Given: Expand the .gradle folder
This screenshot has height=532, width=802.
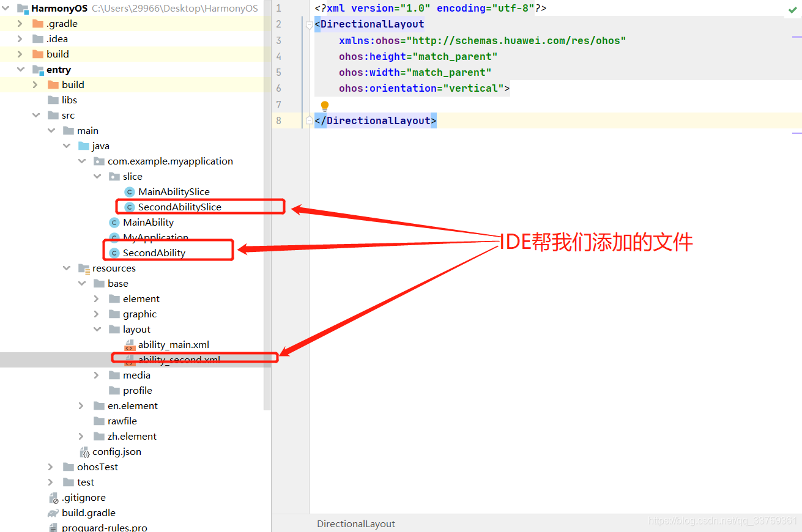Looking at the screenshot, I should (20, 24).
